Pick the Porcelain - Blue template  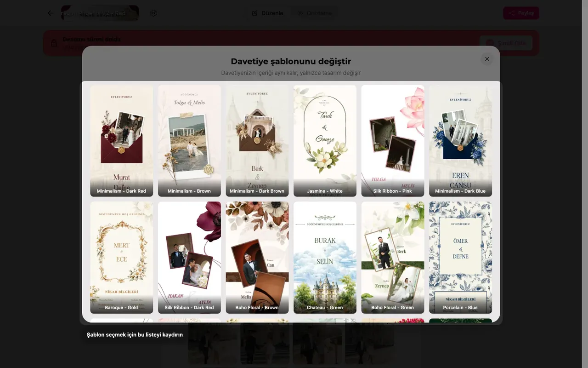point(460,258)
